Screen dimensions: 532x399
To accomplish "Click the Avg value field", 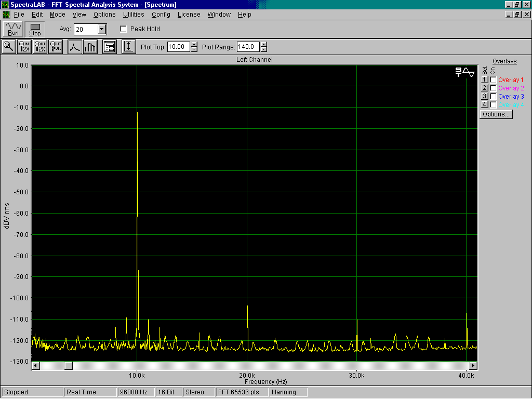I will [86, 29].
